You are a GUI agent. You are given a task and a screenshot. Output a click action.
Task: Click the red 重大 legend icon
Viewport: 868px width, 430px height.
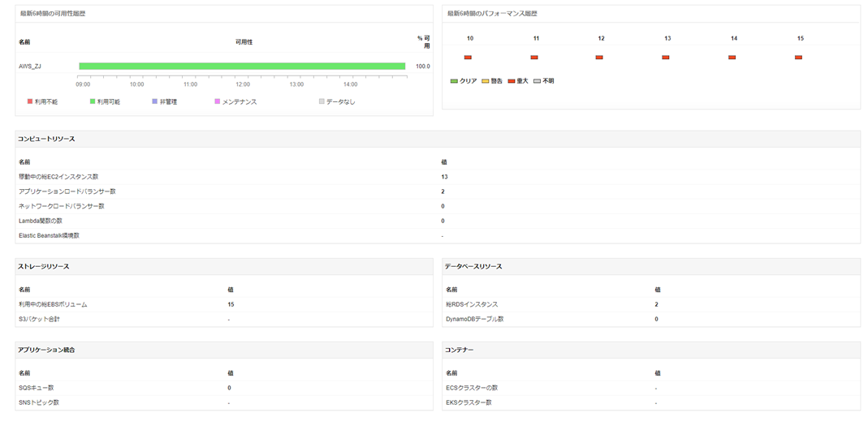(x=512, y=81)
